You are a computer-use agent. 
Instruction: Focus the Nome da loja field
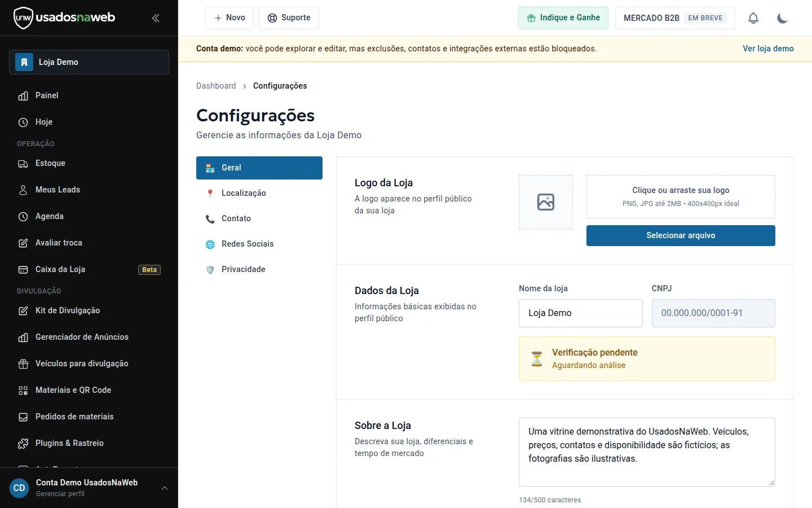[581, 313]
